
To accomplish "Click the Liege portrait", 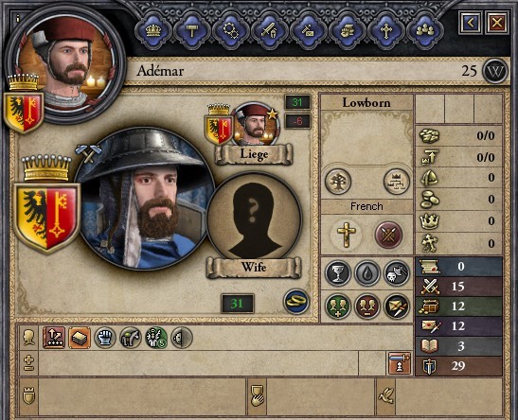I will tap(255, 125).
